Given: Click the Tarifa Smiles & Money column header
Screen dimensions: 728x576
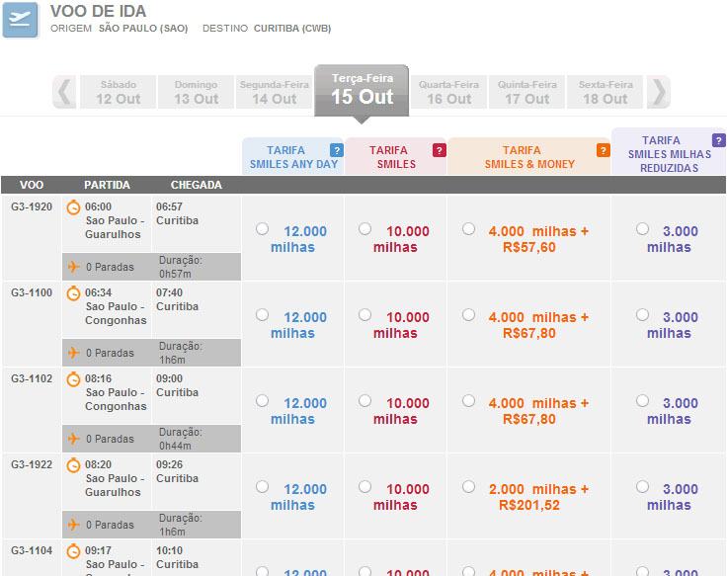Looking at the screenshot, I should 528,157.
